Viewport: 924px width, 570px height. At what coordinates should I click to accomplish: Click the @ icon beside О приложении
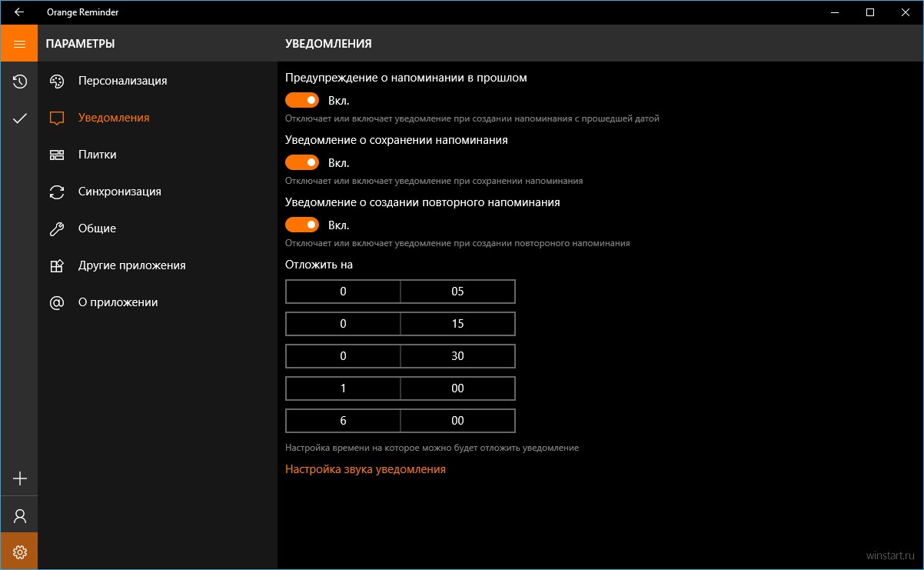coord(57,303)
